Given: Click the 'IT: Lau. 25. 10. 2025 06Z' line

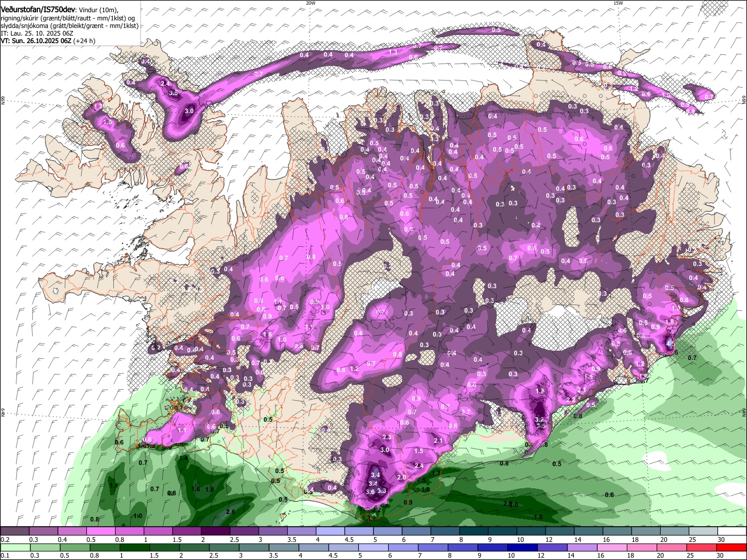Looking at the screenshot, I should (x=35, y=33).
